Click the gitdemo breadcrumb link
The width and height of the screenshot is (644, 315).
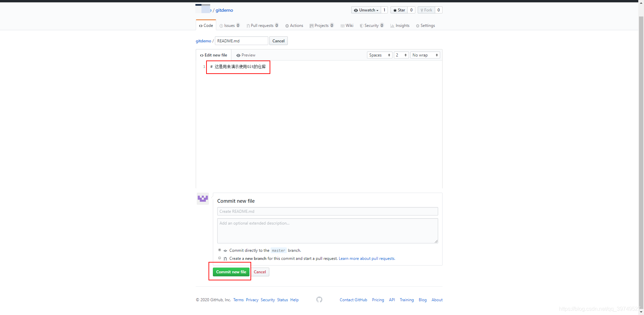coord(203,41)
